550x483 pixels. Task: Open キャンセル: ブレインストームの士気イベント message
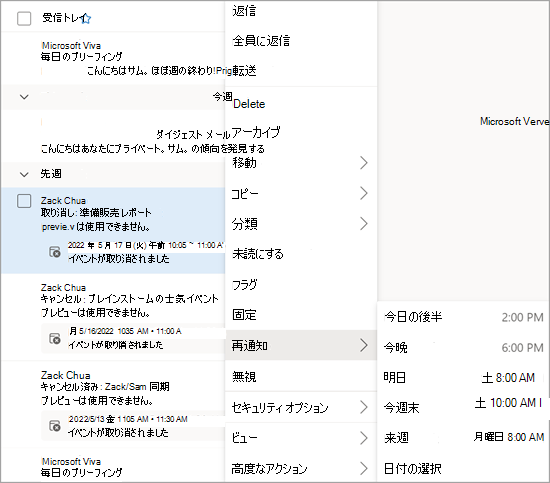tap(113, 317)
